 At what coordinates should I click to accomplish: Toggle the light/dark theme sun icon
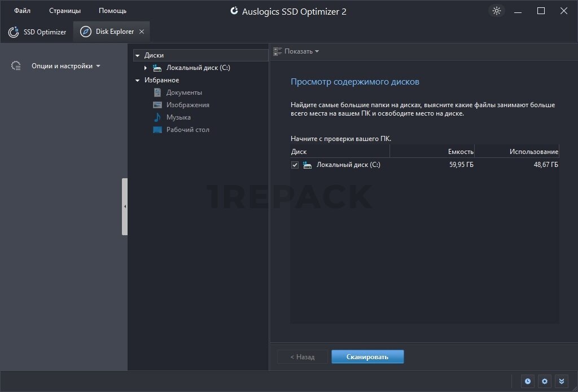coord(497,11)
